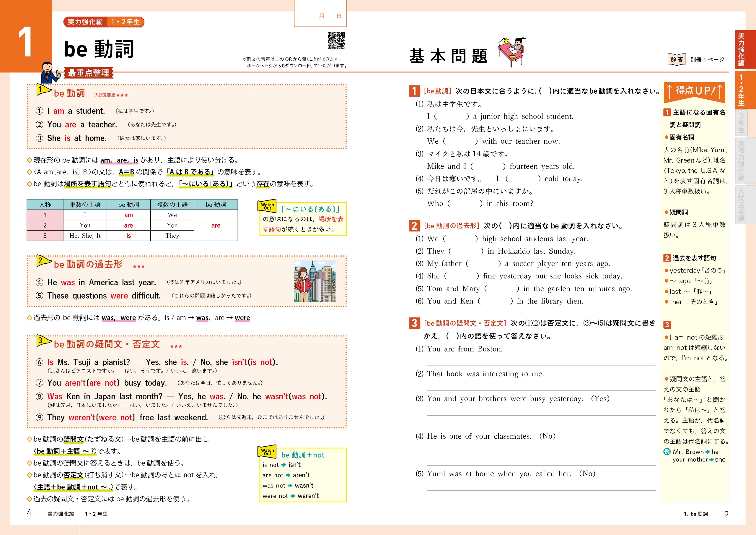
Task: Click the 'am' cell in the be動詞 table
Action: pyautogui.click(x=128, y=215)
